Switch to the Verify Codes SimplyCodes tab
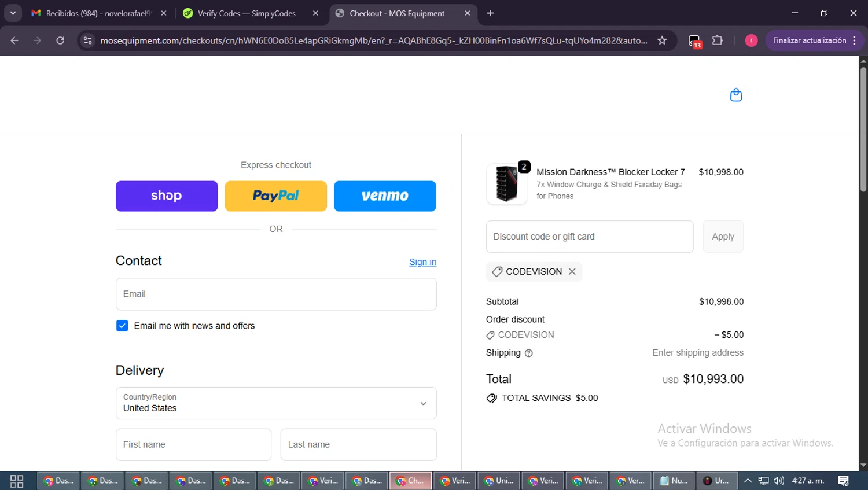The height and width of the screenshot is (490, 868). (251, 13)
